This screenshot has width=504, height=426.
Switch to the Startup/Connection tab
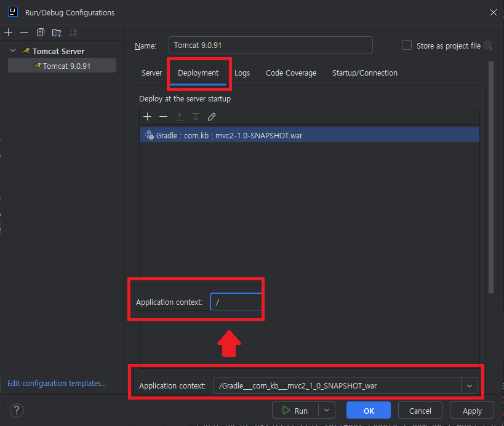tap(365, 73)
